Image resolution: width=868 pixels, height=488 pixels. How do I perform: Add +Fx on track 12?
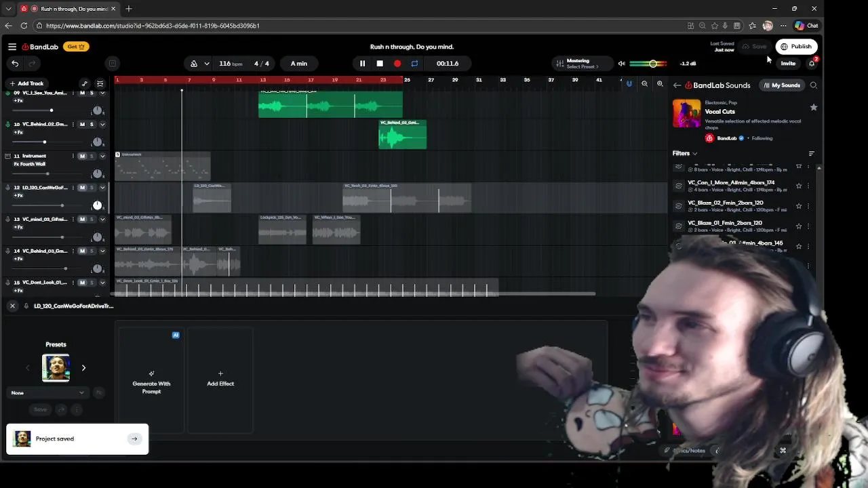(18, 195)
